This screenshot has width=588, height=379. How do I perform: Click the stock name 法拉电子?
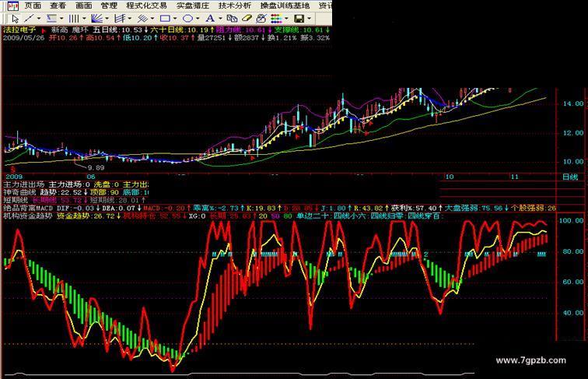pos(19,30)
